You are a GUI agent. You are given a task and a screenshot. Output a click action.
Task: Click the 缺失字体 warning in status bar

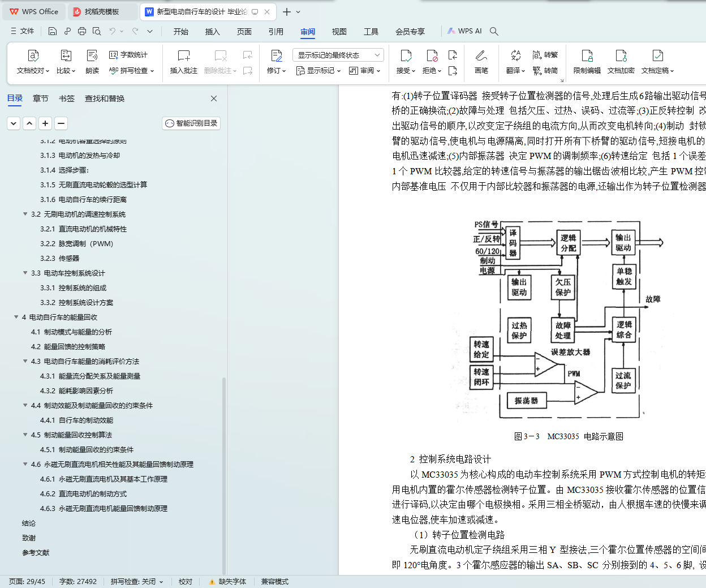(227, 581)
